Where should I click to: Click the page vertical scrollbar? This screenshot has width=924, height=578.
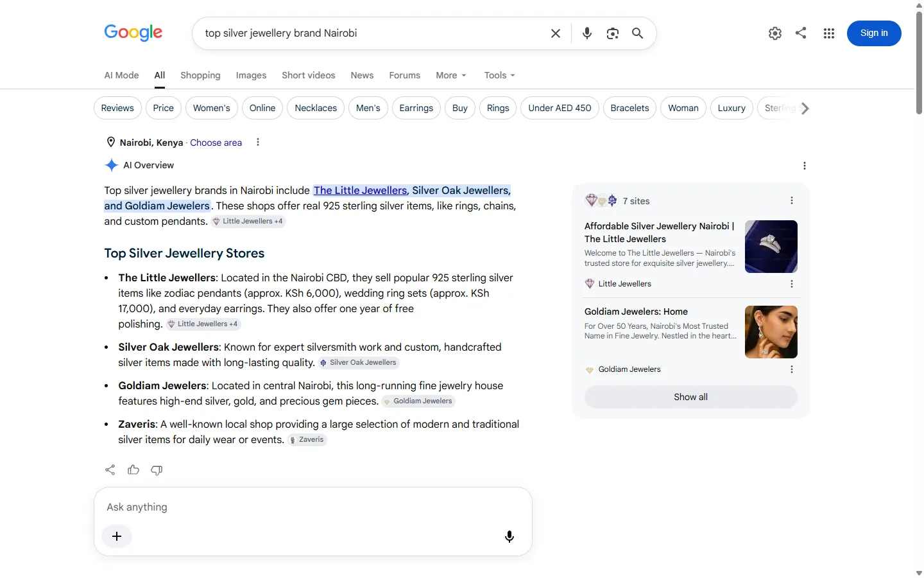tap(919, 62)
